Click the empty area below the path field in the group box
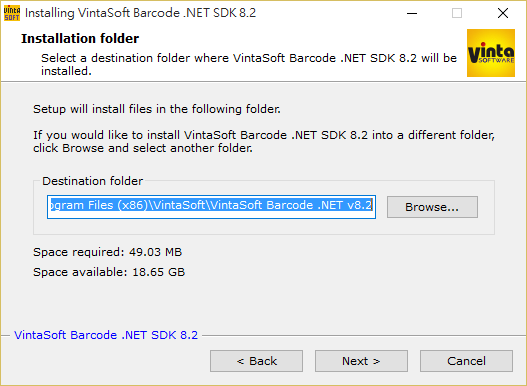This screenshot has width=527, height=386. pos(264,226)
